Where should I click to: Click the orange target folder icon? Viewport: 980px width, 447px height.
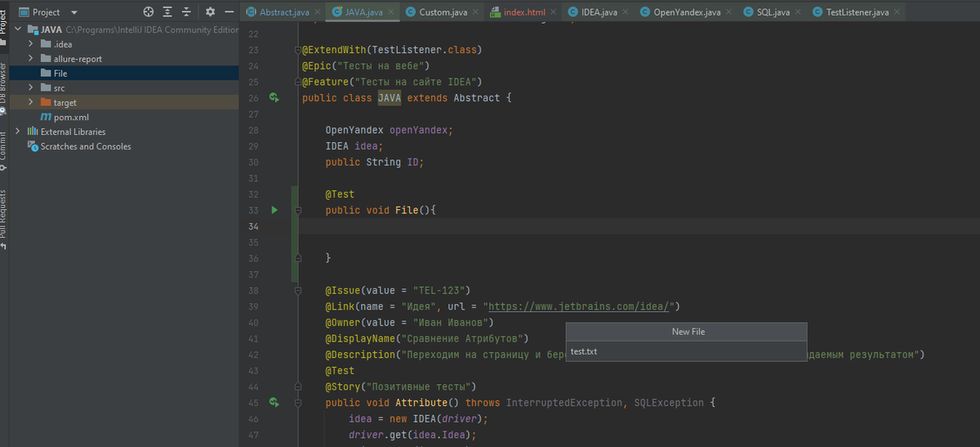click(x=46, y=103)
